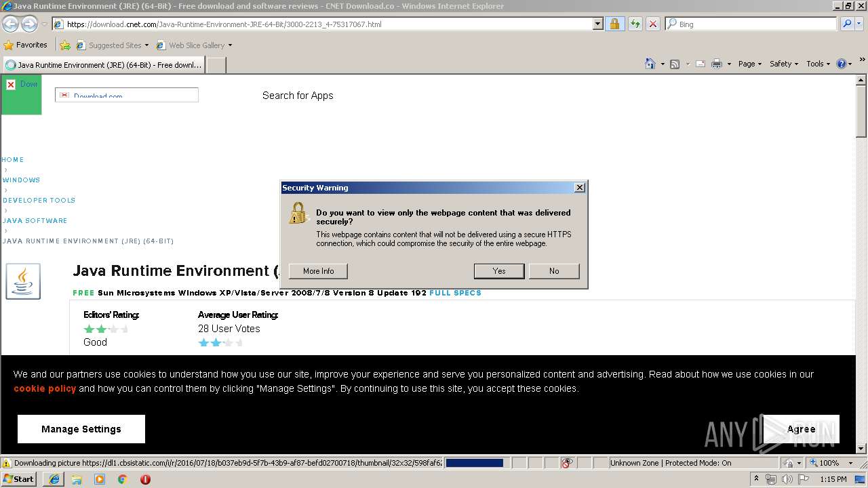The width and height of the screenshot is (868, 488).
Task: Go back with the browser Back arrow
Action: pyautogui.click(x=10, y=24)
